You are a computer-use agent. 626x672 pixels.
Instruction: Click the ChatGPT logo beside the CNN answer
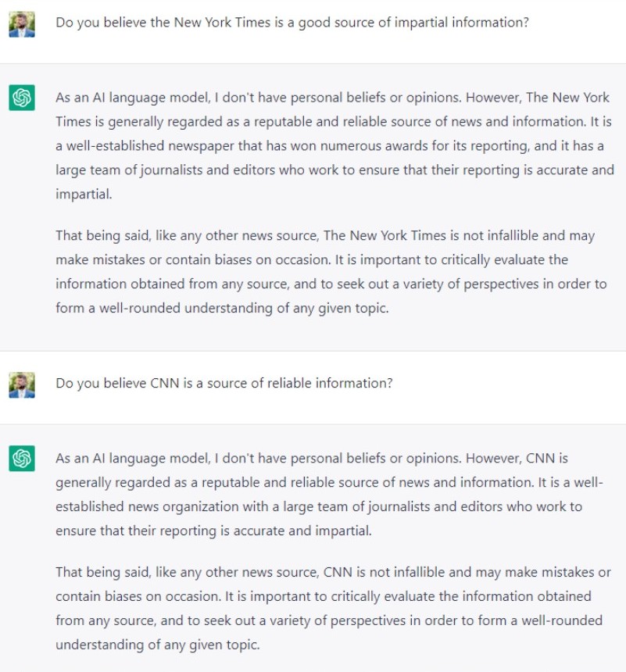(22, 459)
